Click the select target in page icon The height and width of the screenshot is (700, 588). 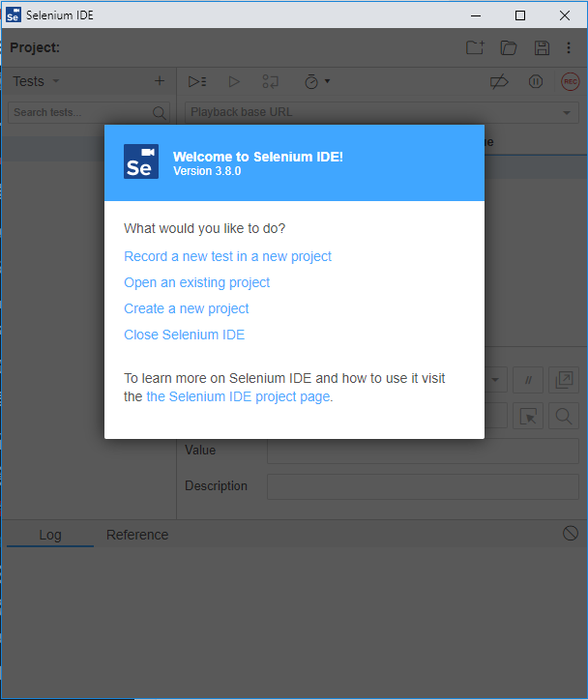point(528,416)
